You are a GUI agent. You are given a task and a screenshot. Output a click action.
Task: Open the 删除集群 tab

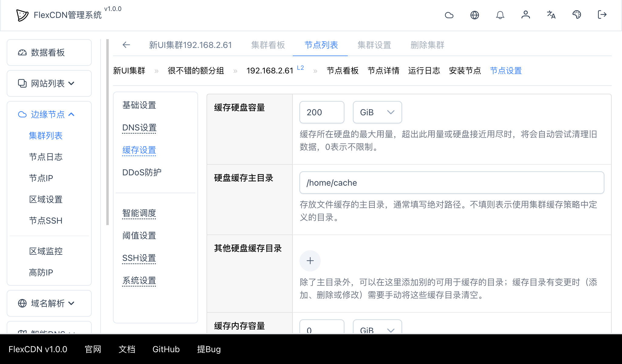(x=427, y=45)
